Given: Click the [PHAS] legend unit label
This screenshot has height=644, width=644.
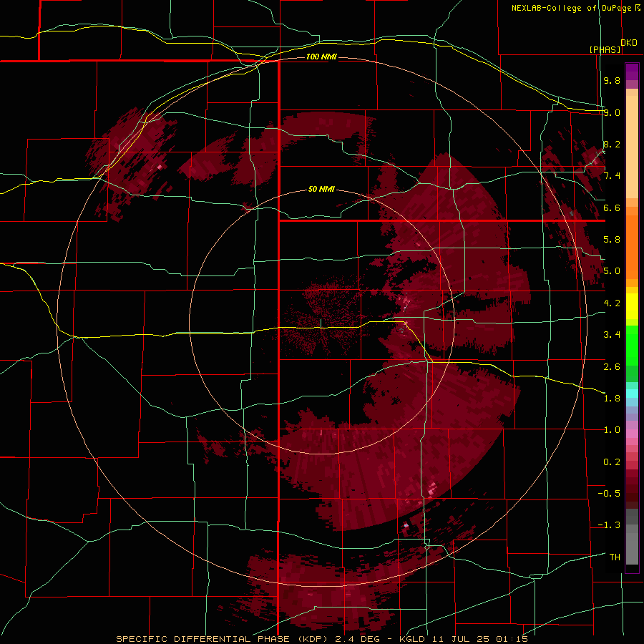Looking at the screenshot, I should click(605, 49).
